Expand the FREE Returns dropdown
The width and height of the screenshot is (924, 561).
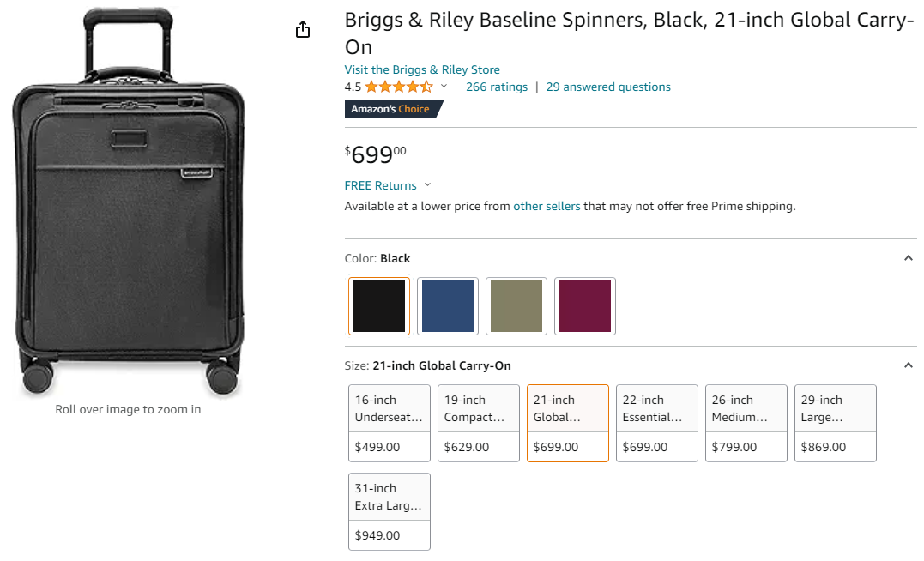click(428, 185)
